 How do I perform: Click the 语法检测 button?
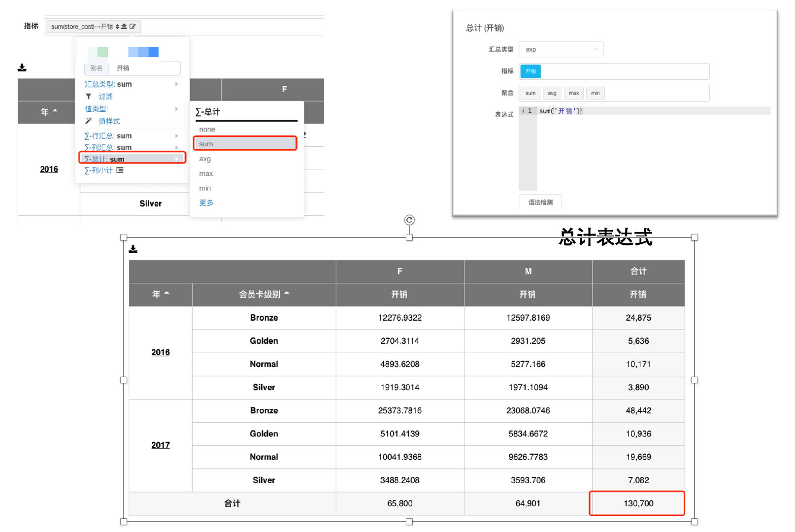point(540,202)
